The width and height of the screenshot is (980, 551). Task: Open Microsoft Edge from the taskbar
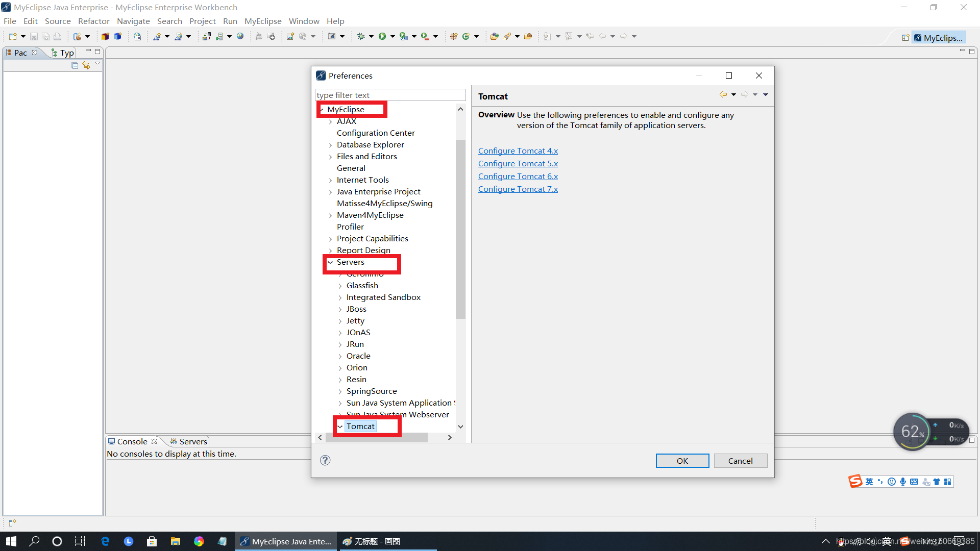pyautogui.click(x=105, y=541)
